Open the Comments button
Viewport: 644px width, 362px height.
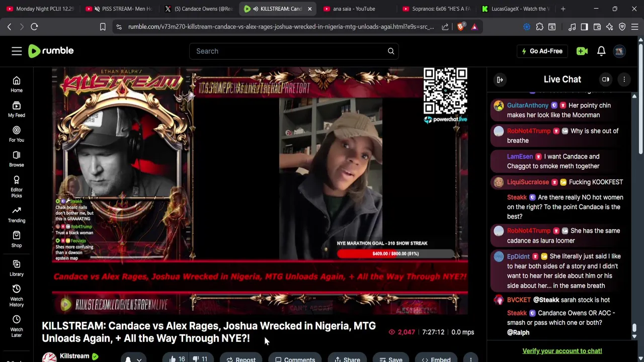[295, 359]
